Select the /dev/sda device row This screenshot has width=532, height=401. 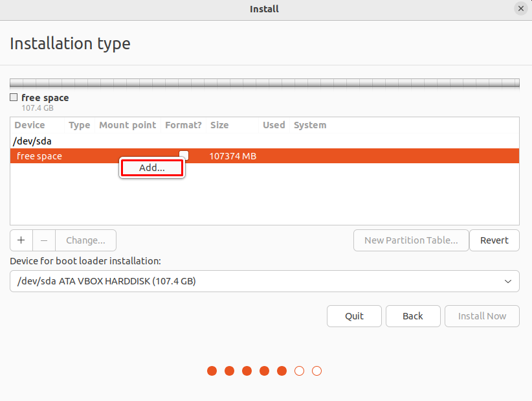click(x=33, y=141)
